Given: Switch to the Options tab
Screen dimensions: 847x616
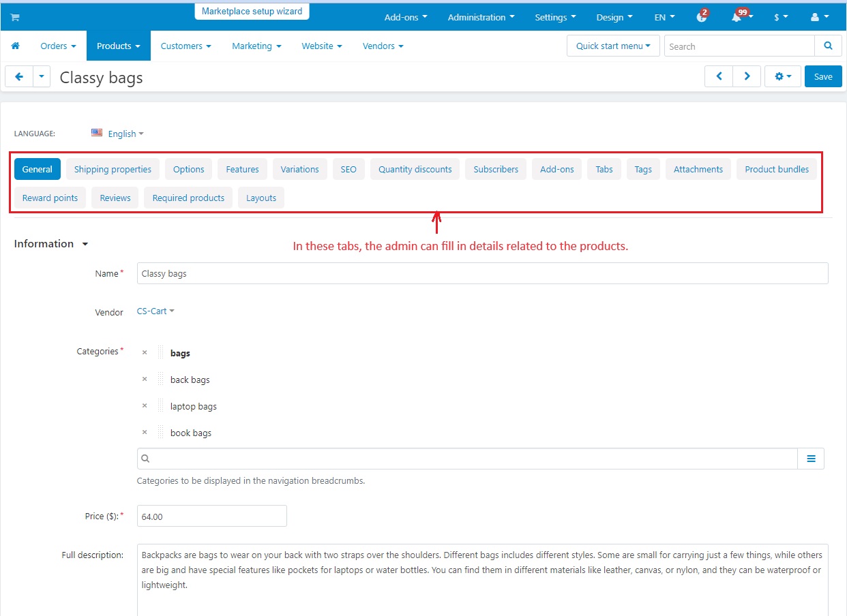Looking at the screenshot, I should [189, 169].
